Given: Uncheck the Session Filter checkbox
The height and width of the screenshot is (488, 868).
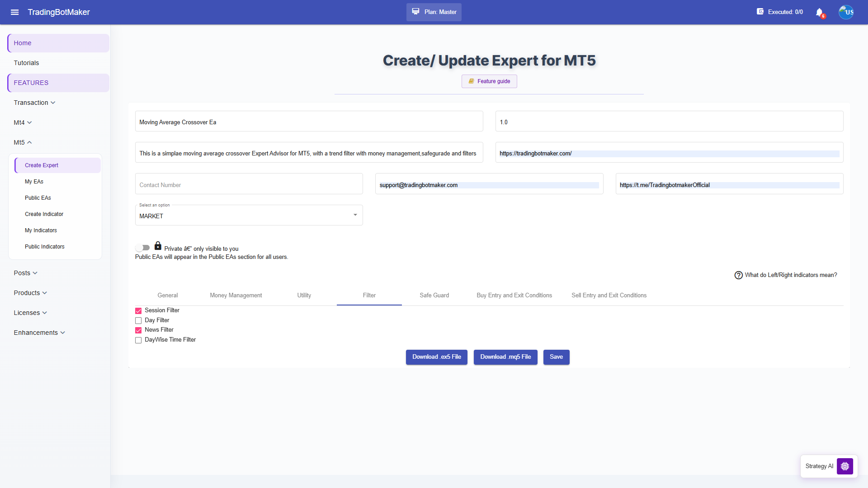Looking at the screenshot, I should 138,311.
